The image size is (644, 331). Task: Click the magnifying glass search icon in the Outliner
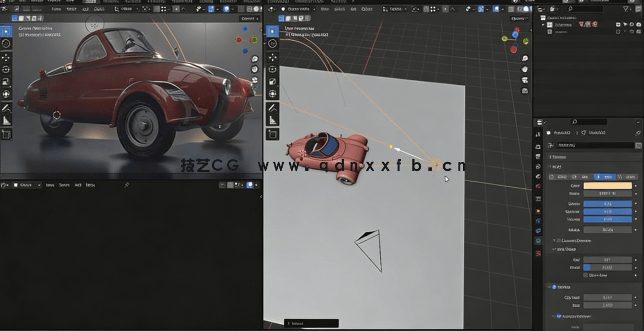[570, 9]
